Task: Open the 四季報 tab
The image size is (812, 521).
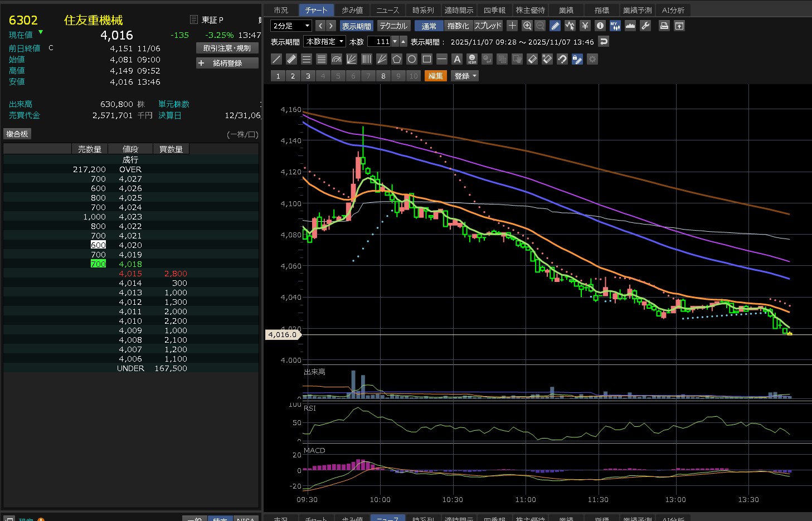Action: (494, 10)
